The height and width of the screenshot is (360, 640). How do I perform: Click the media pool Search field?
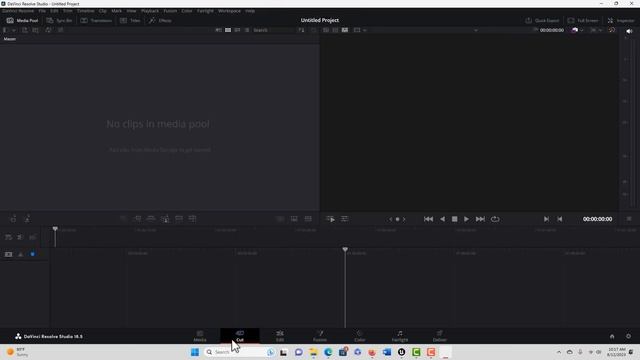click(x=274, y=30)
